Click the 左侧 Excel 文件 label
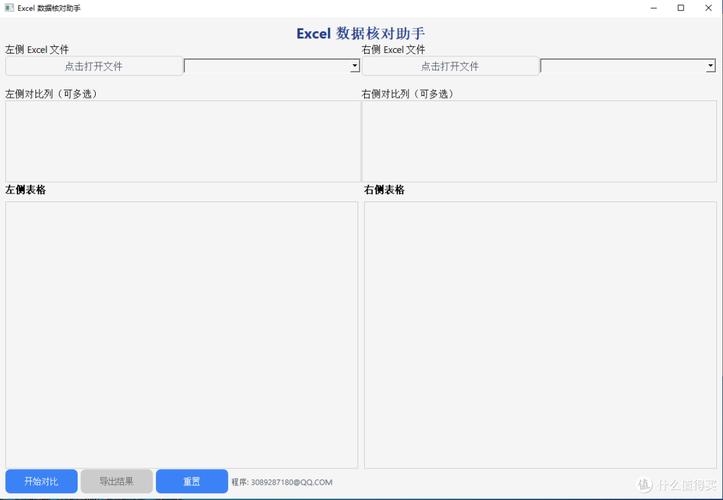The width and height of the screenshot is (723, 500). pos(37,49)
